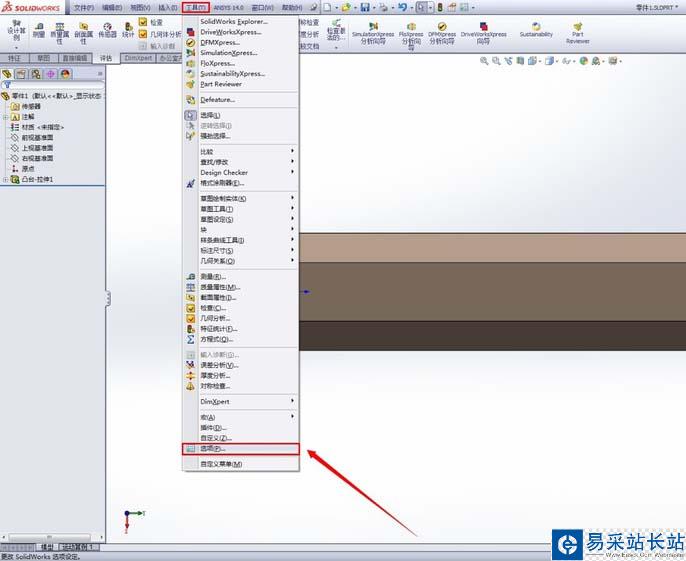Click the Print icon in the top toolbar
This screenshot has height=561, width=686.
384,7
